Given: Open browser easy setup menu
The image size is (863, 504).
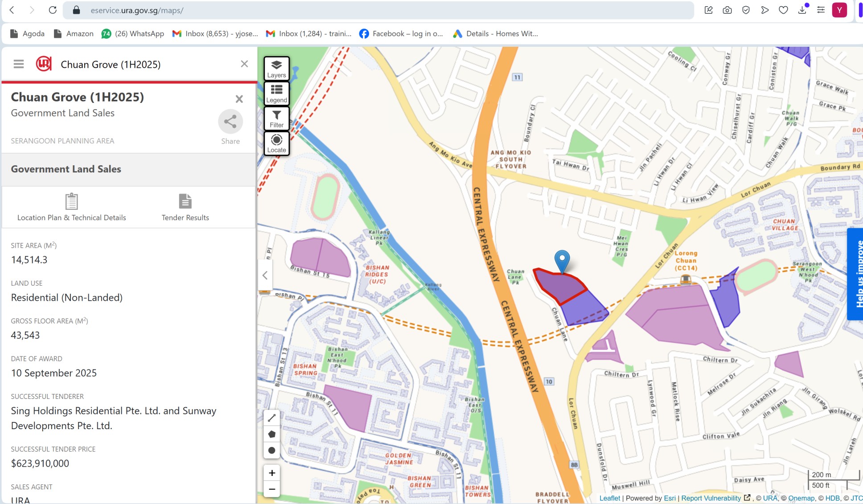Looking at the screenshot, I should [x=821, y=10].
